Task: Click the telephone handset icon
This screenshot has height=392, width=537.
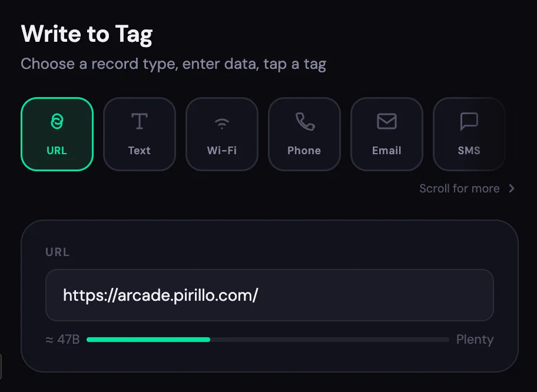Action: pos(304,121)
